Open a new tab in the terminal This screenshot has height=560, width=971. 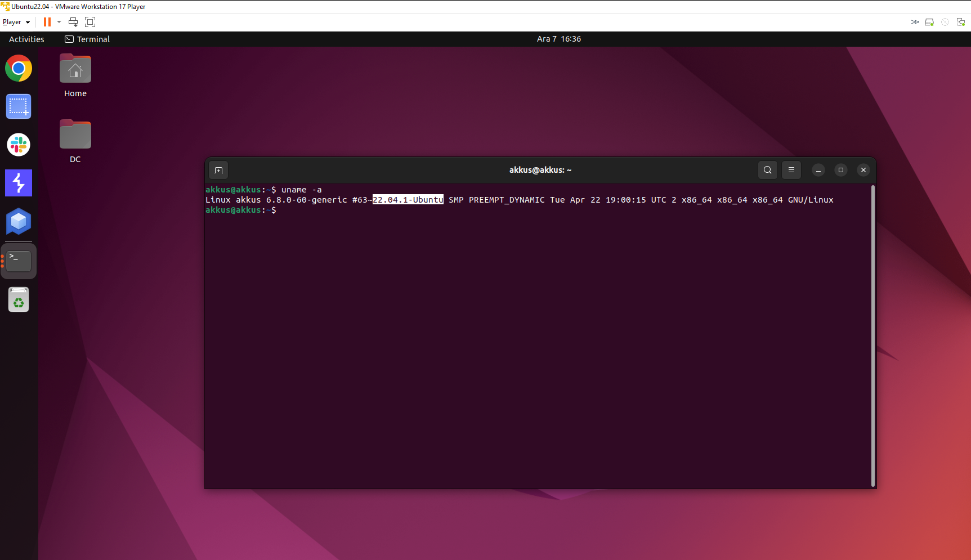218,170
